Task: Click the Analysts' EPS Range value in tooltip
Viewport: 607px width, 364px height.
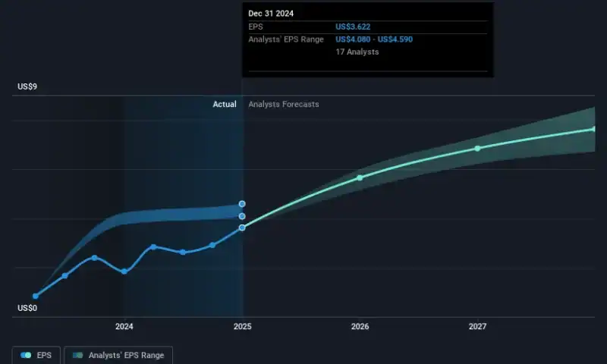Action: click(x=374, y=39)
